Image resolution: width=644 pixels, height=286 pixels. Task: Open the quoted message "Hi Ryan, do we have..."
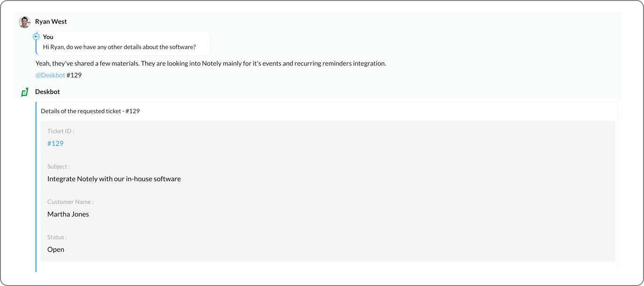point(119,47)
